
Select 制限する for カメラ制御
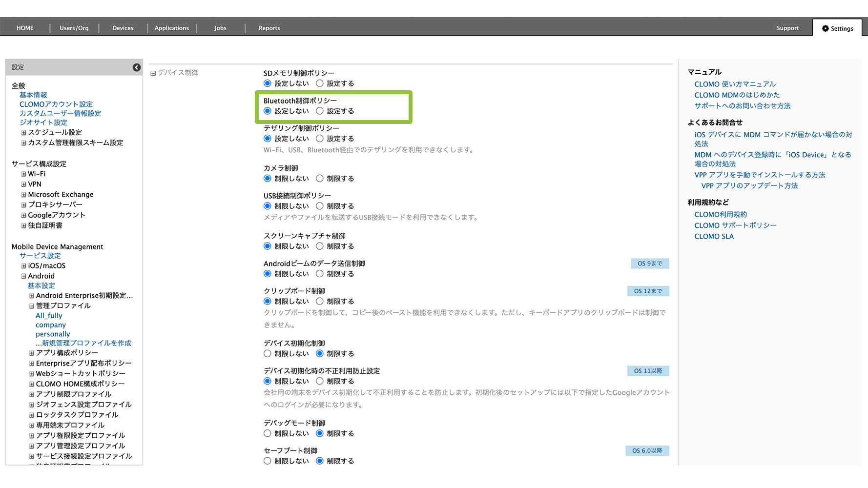point(320,179)
